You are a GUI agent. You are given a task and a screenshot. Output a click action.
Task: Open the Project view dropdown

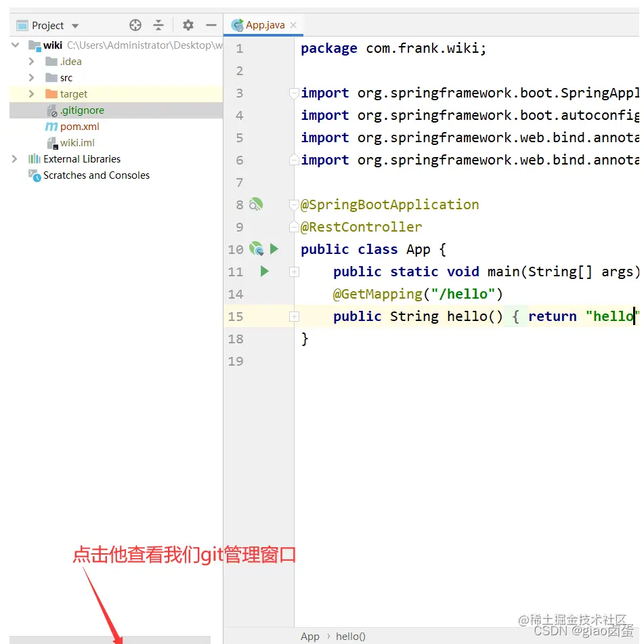tap(74, 26)
